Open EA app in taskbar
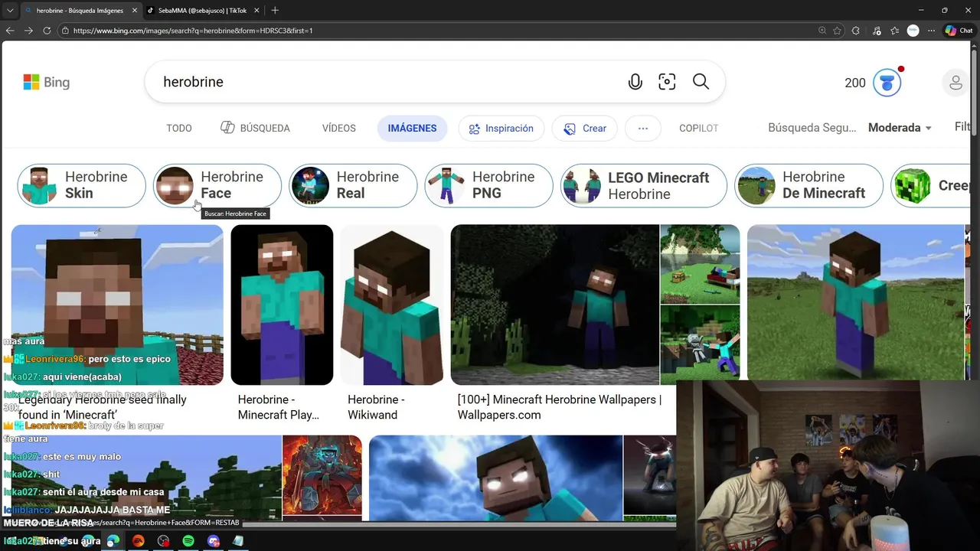The height and width of the screenshot is (551, 980). pyautogui.click(x=139, y=541)
